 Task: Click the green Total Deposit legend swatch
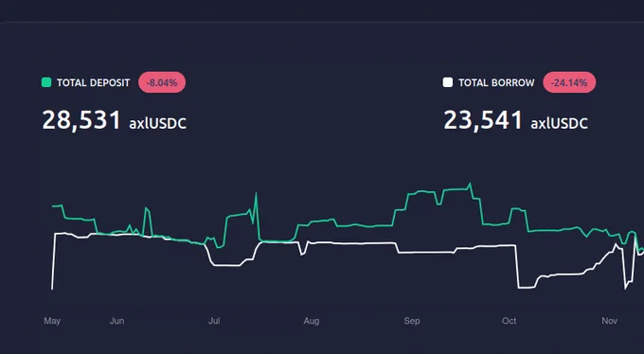pyautogui.click(x=46, y=82)
